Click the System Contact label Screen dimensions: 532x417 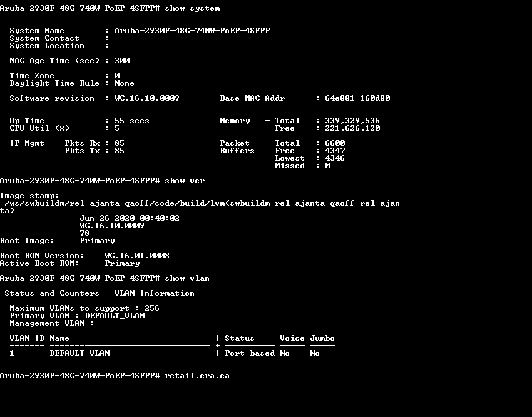44,38
